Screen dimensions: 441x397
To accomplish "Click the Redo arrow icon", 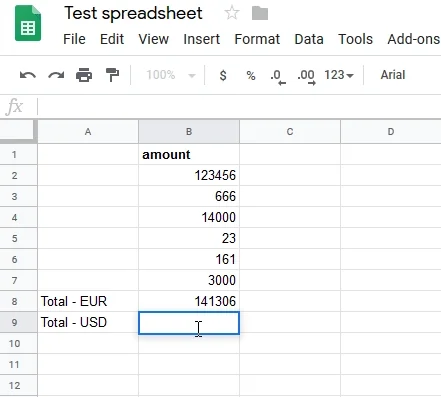I will pos(56,75).
